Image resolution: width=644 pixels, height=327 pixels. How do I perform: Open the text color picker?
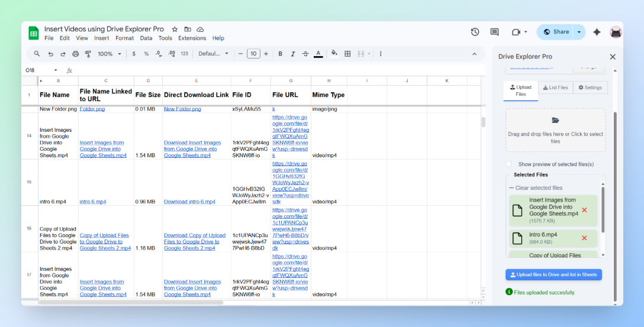coord(318,54)
